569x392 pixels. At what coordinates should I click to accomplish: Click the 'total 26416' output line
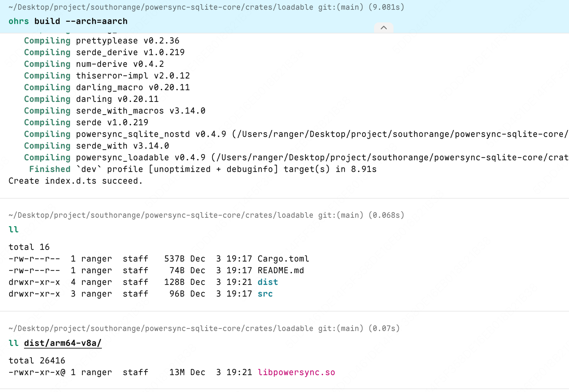tap(37, 361)
